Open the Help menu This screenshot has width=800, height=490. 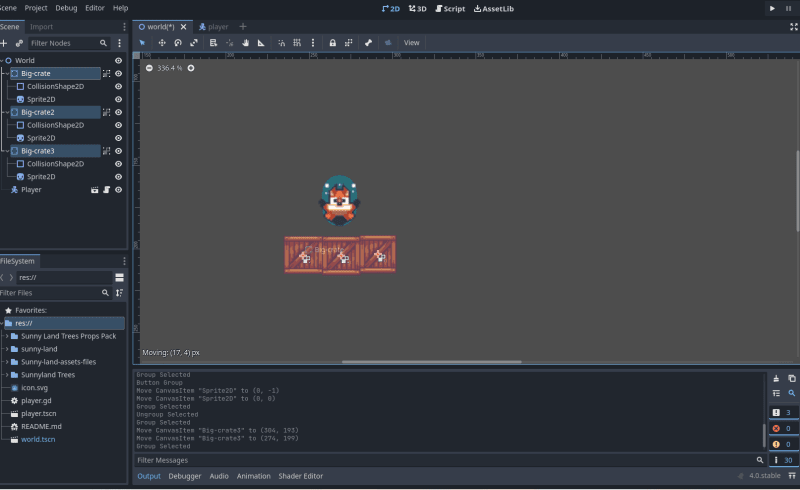pyautogui.click(x=120, y=8)
